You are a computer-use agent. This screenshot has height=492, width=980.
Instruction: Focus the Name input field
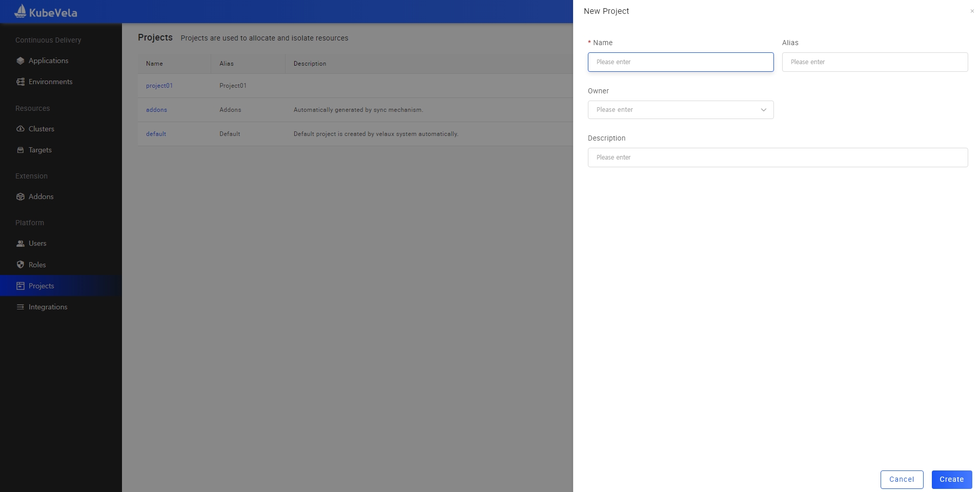680,62
